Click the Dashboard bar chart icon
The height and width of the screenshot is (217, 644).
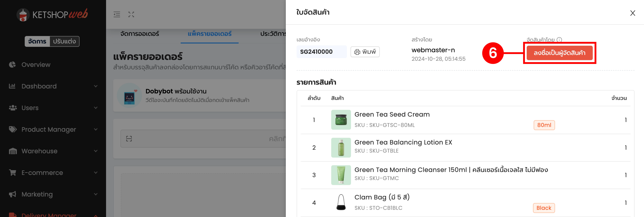12,86
